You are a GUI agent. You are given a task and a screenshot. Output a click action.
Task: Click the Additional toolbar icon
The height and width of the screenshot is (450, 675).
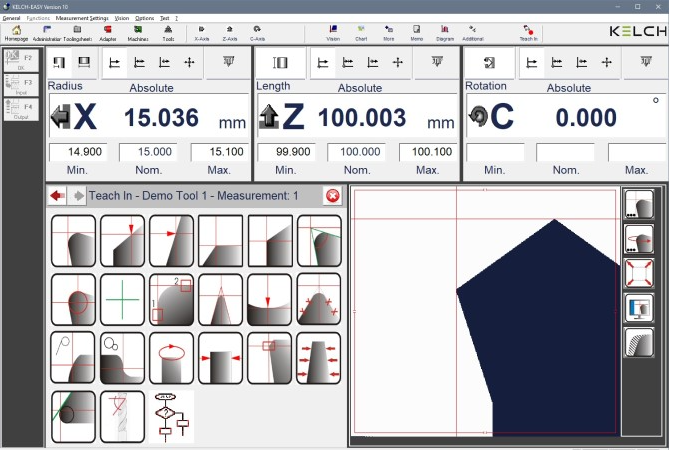tap(473, 33)
